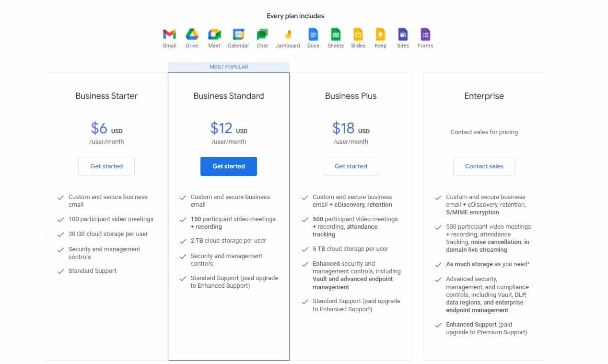Select the Chat icon
608x364 pixels.
(262, 35)
